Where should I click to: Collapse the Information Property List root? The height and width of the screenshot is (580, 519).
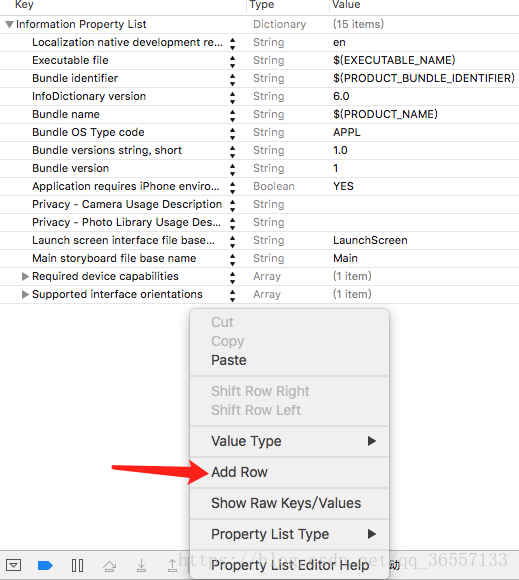pos(10,25)
